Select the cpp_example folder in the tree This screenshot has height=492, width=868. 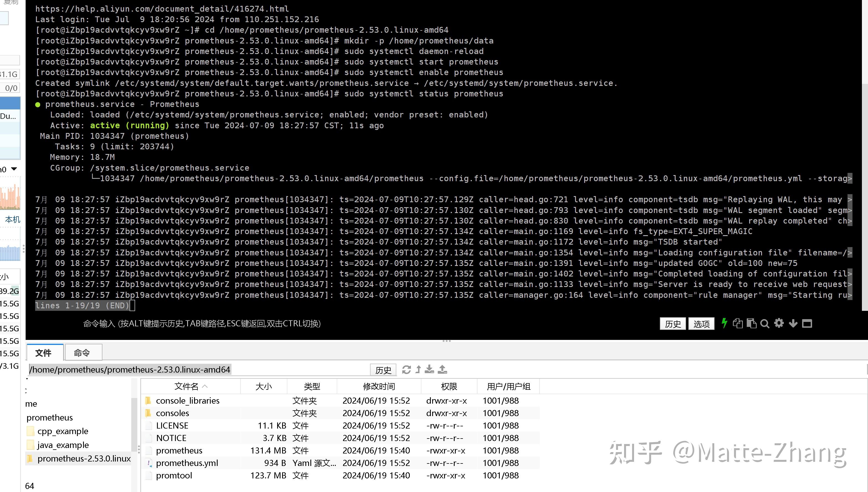63,431
